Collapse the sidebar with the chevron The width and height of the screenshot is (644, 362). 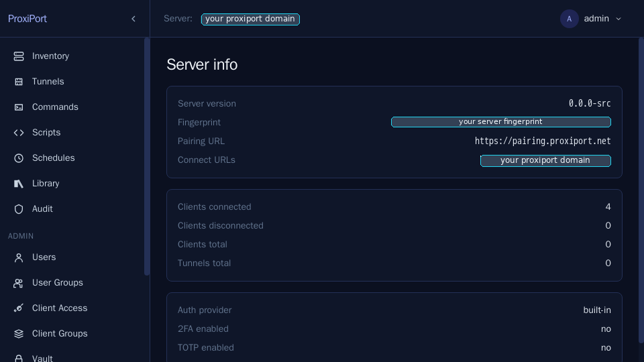[133, 19]
